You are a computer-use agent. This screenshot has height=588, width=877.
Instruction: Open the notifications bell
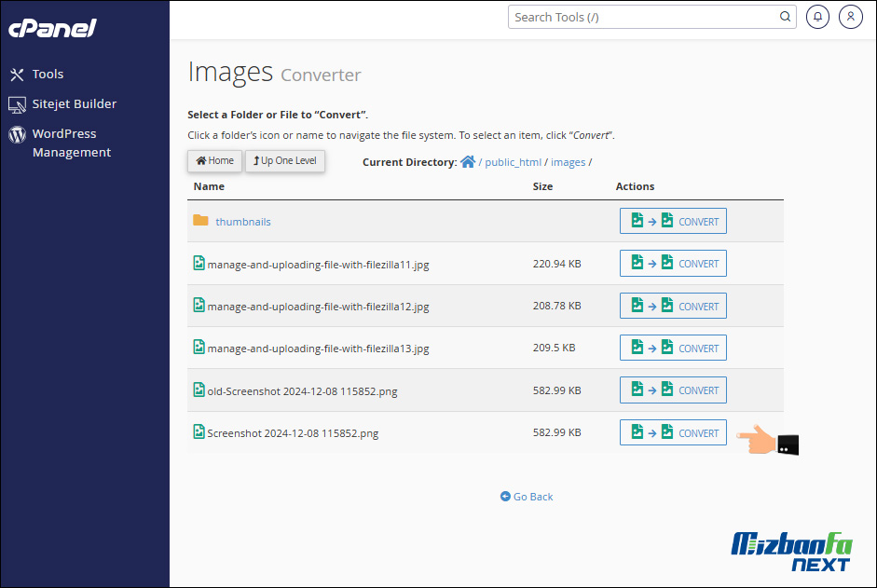coord(817,17)
